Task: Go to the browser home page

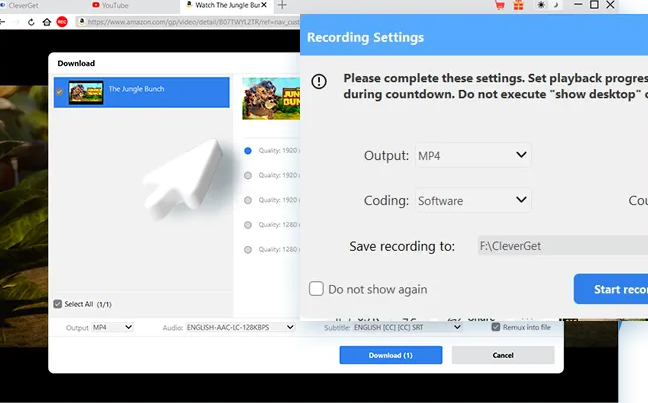Action: pyautogui.click(x=47, y=22)
